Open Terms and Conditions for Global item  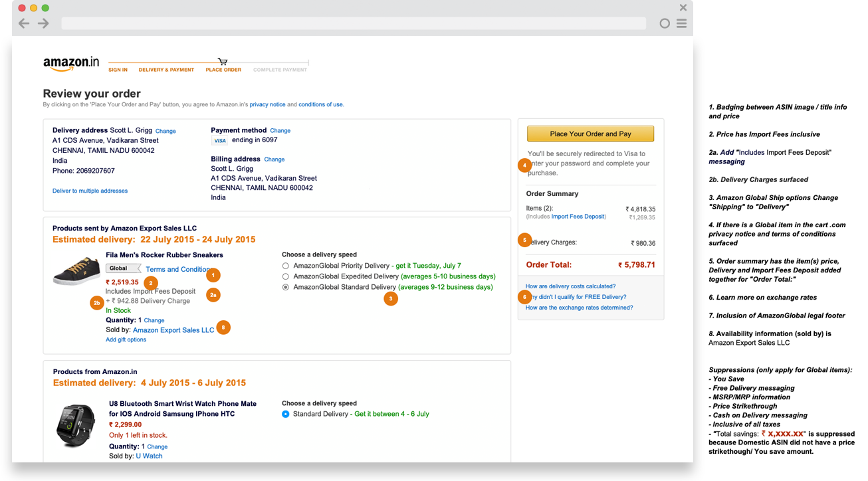pyautogui.click(x=178, y=269)
